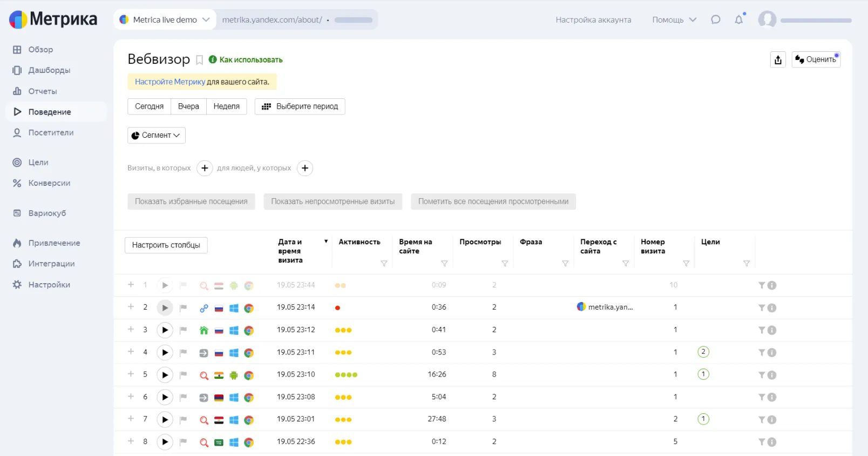Open the Настройте Метрику link
Screen dimensions: 868x456
(170, 82)
